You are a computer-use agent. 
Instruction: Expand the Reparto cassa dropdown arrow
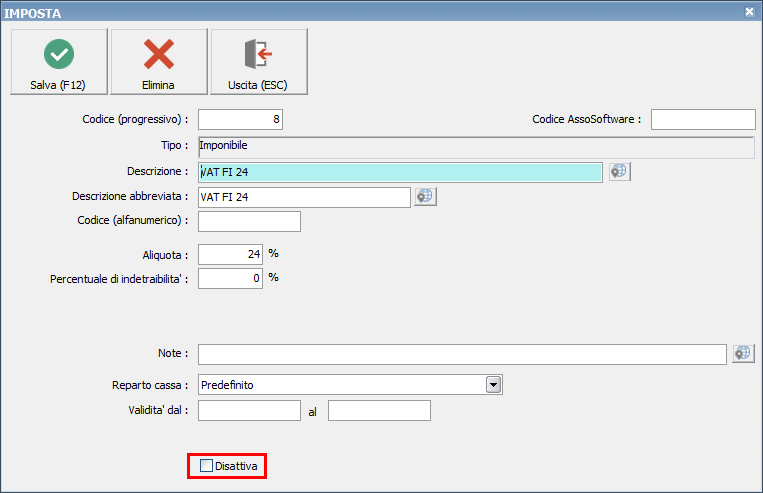[493, 385]
